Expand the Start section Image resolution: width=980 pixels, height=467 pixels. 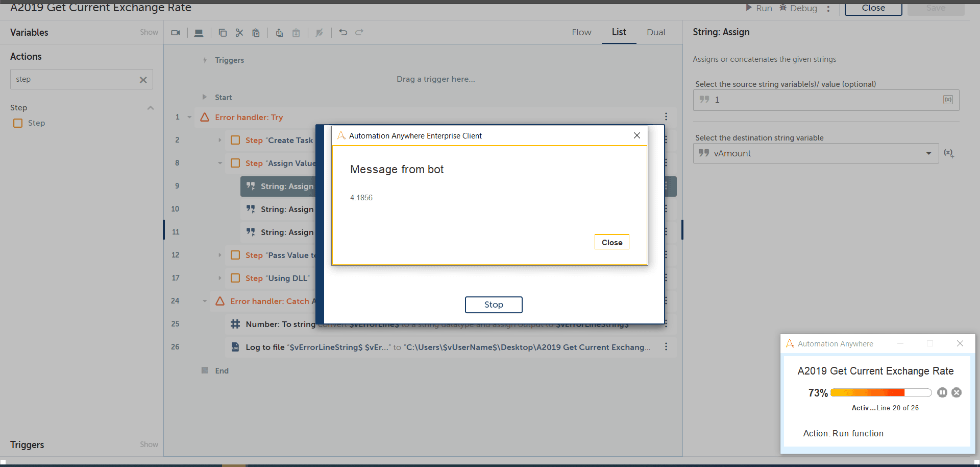tap(205, 97)
